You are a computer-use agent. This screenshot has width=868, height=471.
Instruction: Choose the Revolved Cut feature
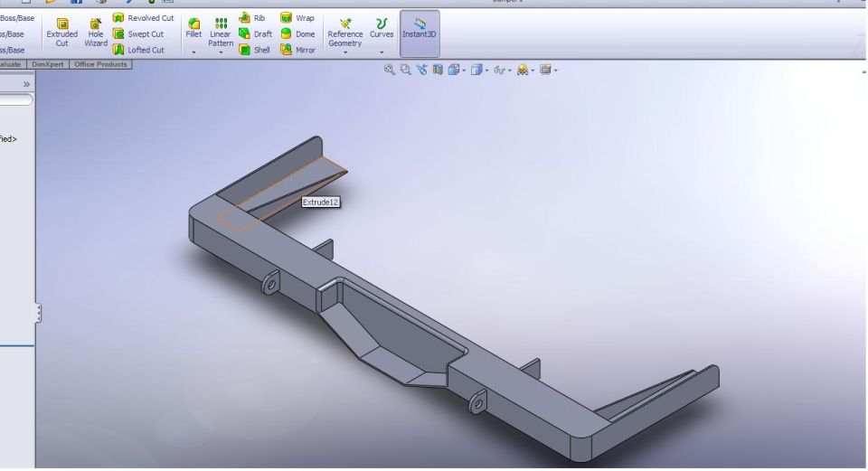point(143,18)
